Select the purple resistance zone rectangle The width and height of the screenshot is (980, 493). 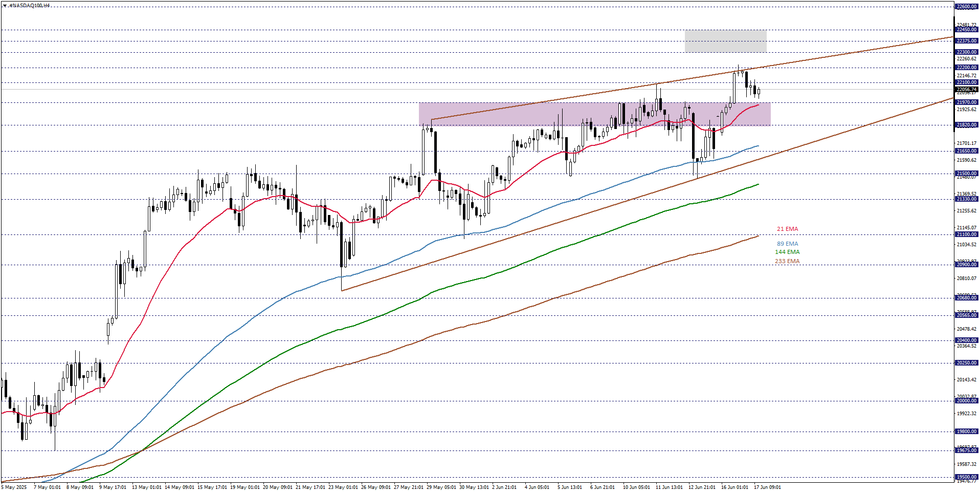(x=594, y=114)
